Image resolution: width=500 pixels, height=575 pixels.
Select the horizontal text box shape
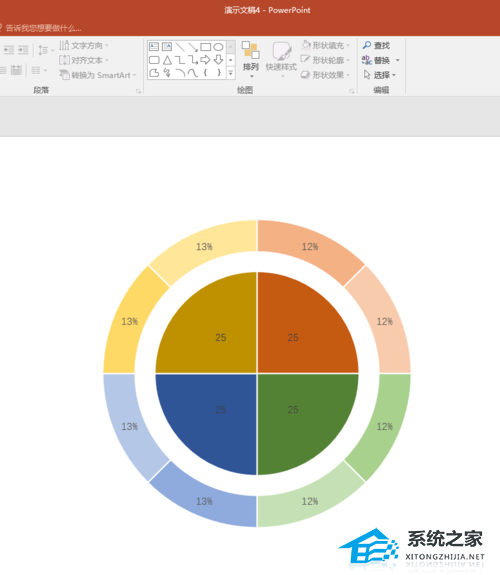pos(154,47)
